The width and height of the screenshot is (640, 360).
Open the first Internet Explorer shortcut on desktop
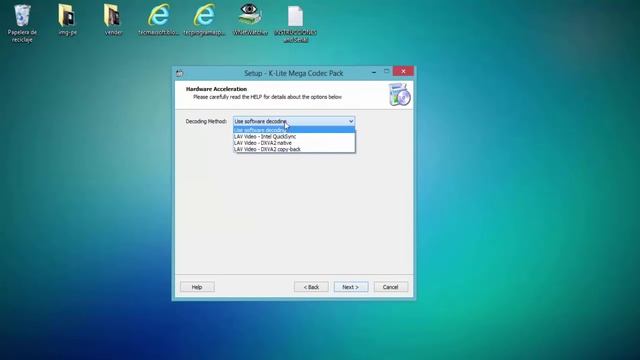pos(158,20)
